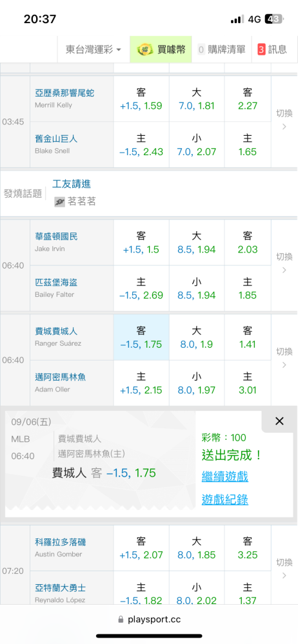Toggle selected 費城人 客 -1.5, 1.75 cell

[x=141, y=337]
